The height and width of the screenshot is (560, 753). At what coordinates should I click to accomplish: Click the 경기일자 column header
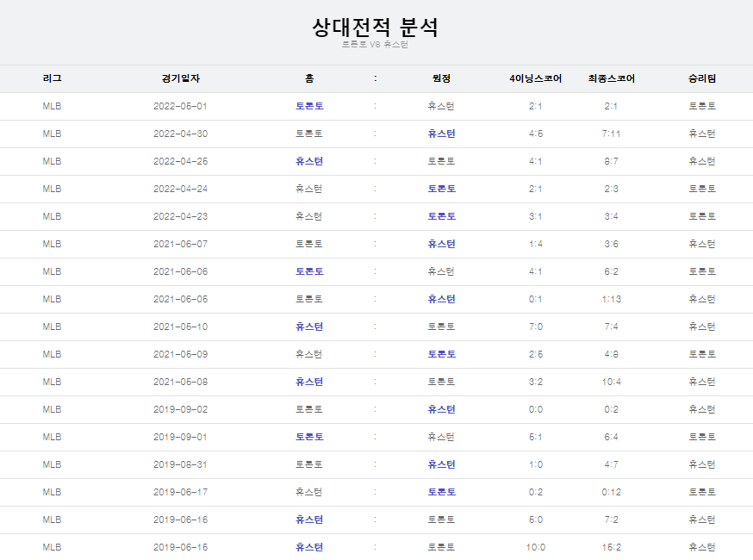[x=181, y=78]
